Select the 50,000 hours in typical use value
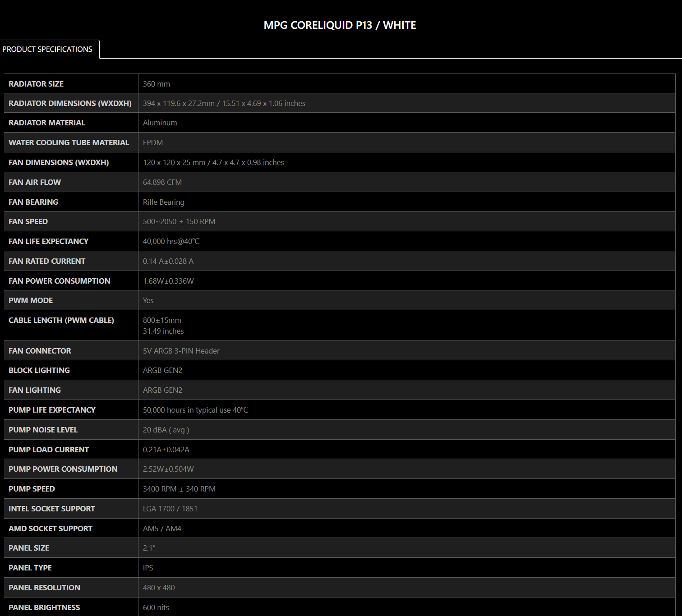 click(196, 410)
